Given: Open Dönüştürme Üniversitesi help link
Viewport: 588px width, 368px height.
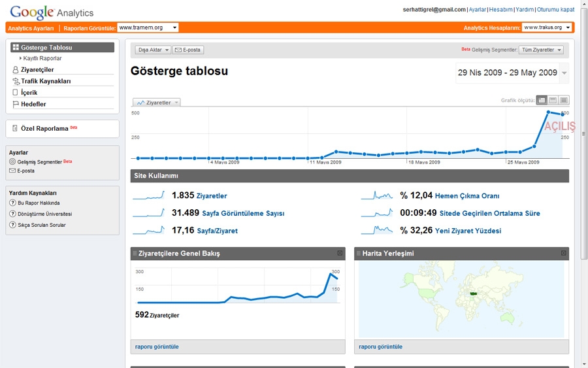Looking at the screenshot, I should (x=44, y=214).
